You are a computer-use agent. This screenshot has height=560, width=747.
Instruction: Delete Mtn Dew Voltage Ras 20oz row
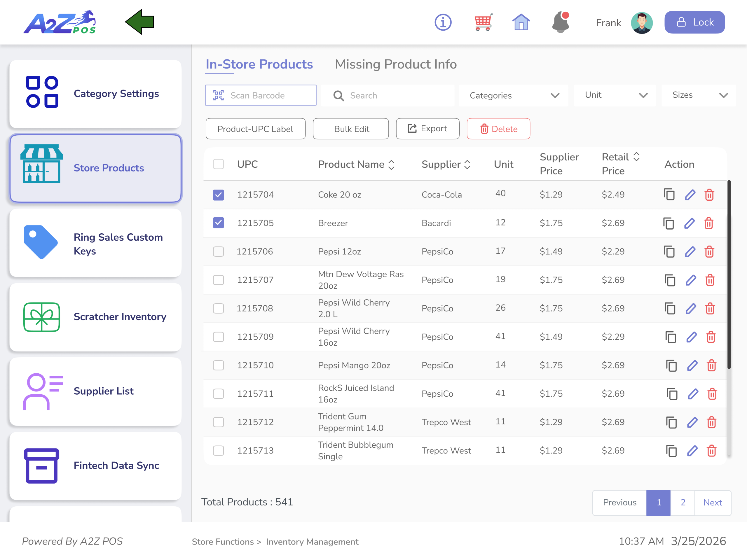[x=710, y=280]
